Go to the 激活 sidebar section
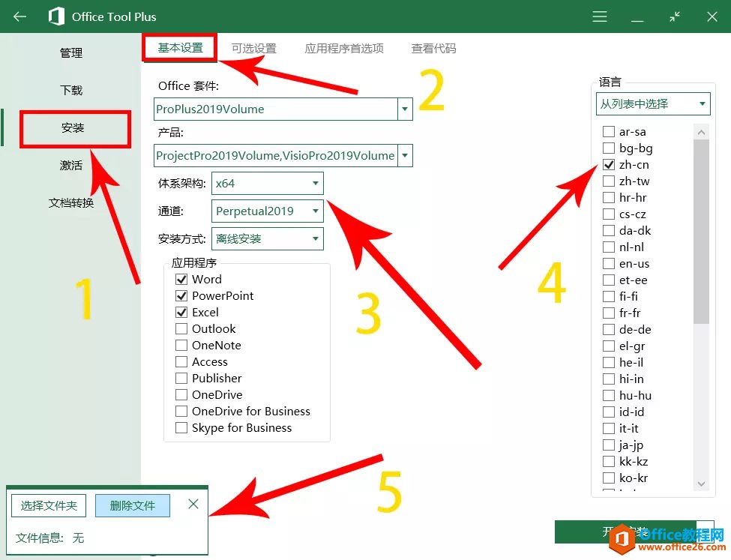 pos(71,165)
